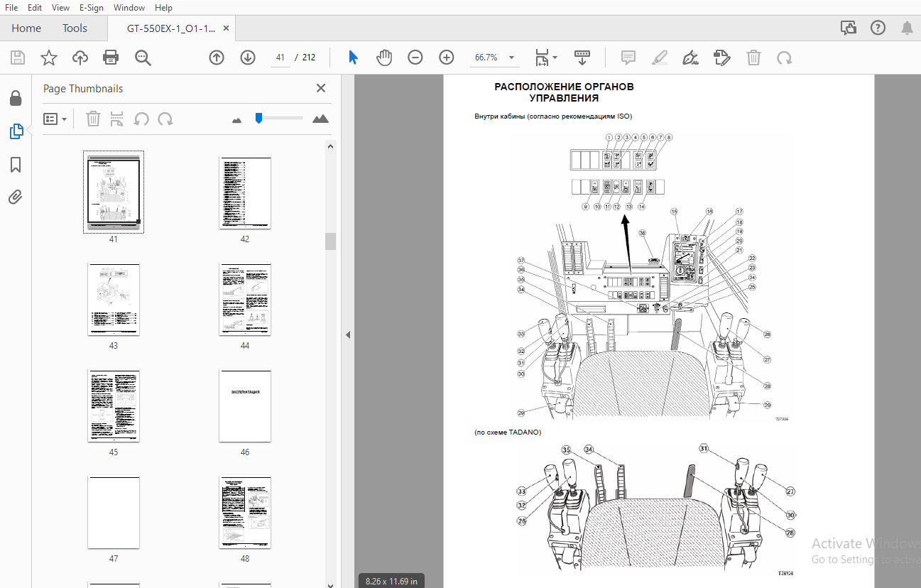Click the 8.26 x 11.69 in page size label
The height and width of the screenshot is (588, 921).
pyautogui.click(x=391, y=581)
